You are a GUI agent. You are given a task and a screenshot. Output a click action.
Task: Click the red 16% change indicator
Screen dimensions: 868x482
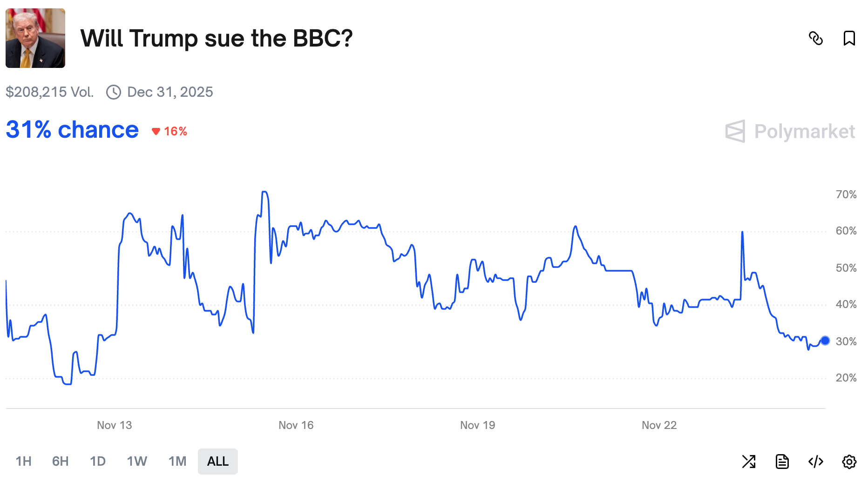(170, 132)
